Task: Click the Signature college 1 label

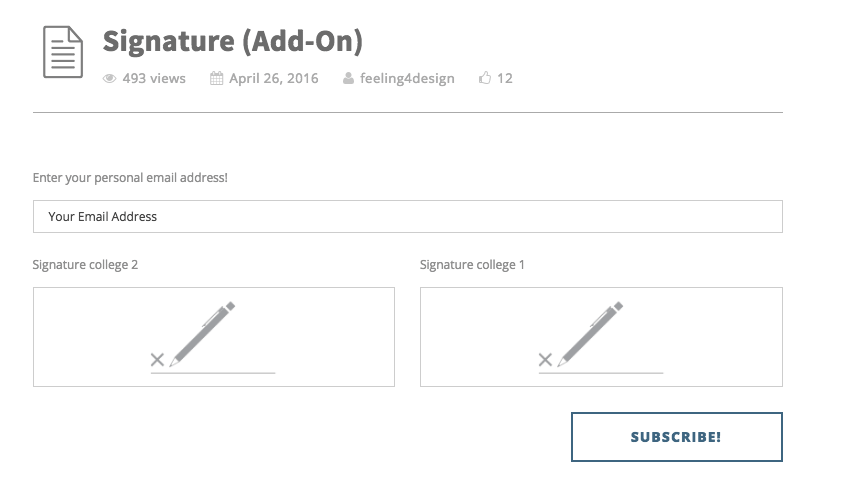Action: point(472,265)
